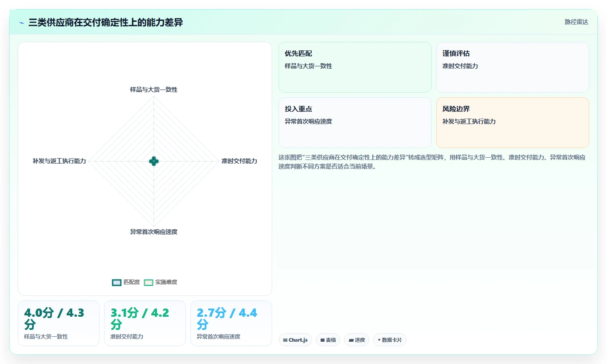The width and height of the screenshot is (607, 364).
Task: Click the title 三类供应商在交付确定性上的能力差异
Action: click(x=105, y=23)
